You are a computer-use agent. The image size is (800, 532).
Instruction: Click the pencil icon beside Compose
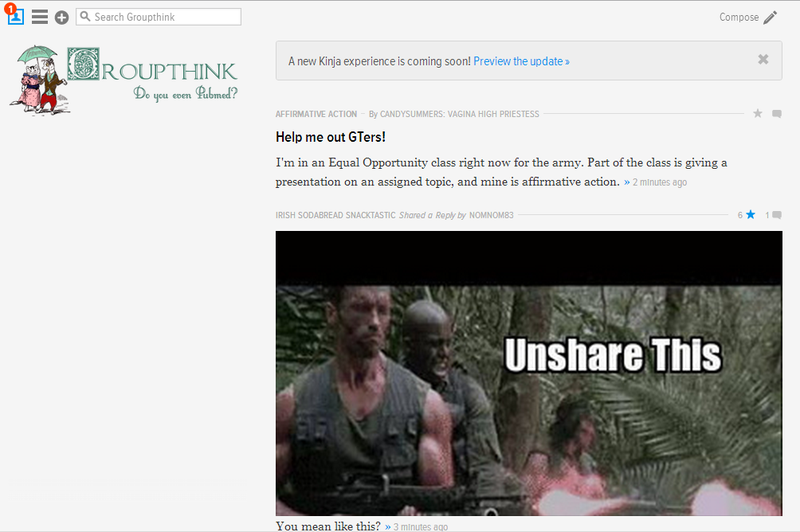(x=770, y=17)
